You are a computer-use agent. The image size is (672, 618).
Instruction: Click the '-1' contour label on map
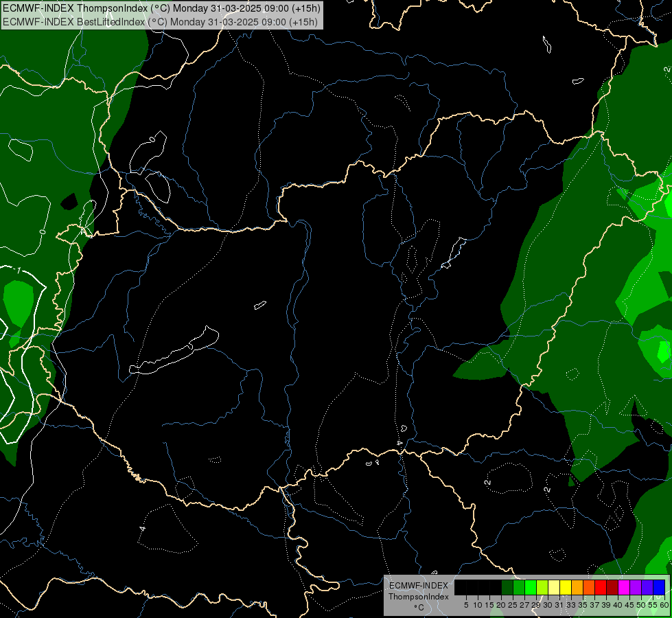(x=17, y=271)
